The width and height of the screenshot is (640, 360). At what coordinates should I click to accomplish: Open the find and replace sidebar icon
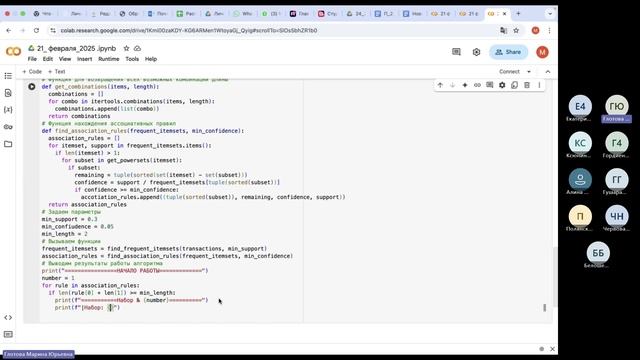[x=8, y=93]
